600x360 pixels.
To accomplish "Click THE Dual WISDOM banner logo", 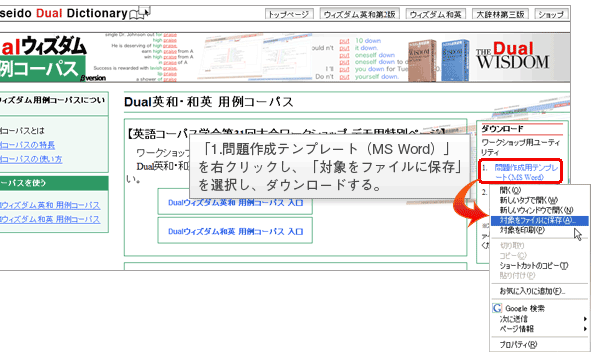I will [513, 56].
